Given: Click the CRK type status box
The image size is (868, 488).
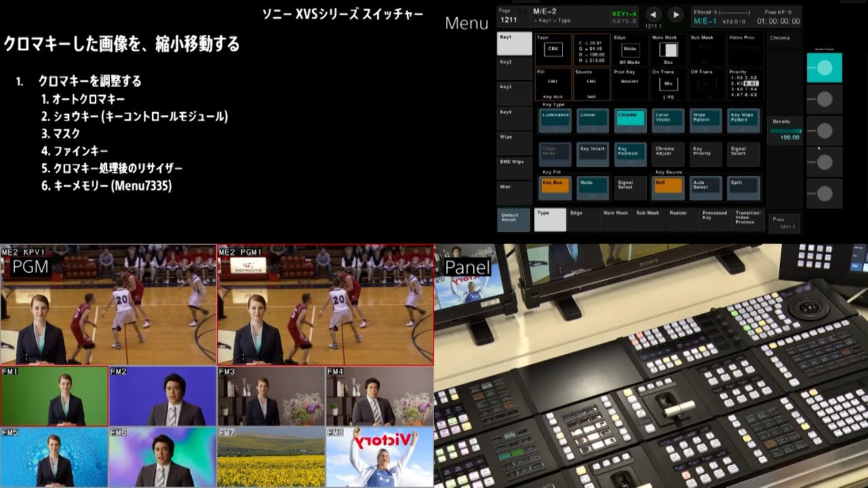Looking at the screenshot, I should click(553, 49).
